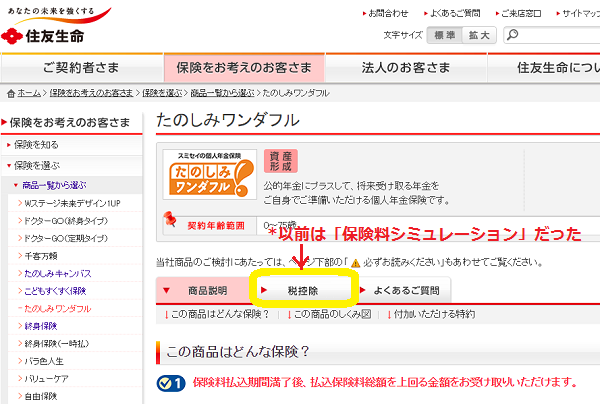Viewport: 600px width, 404px height.
Task: Click the search magnifier icon
Action: 512,35
